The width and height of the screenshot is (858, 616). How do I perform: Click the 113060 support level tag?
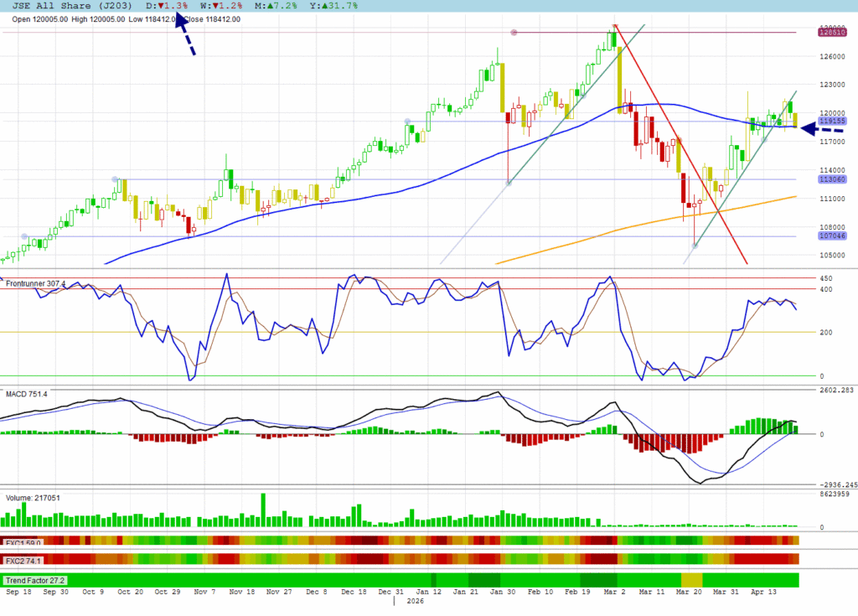(x=831, y=179)
